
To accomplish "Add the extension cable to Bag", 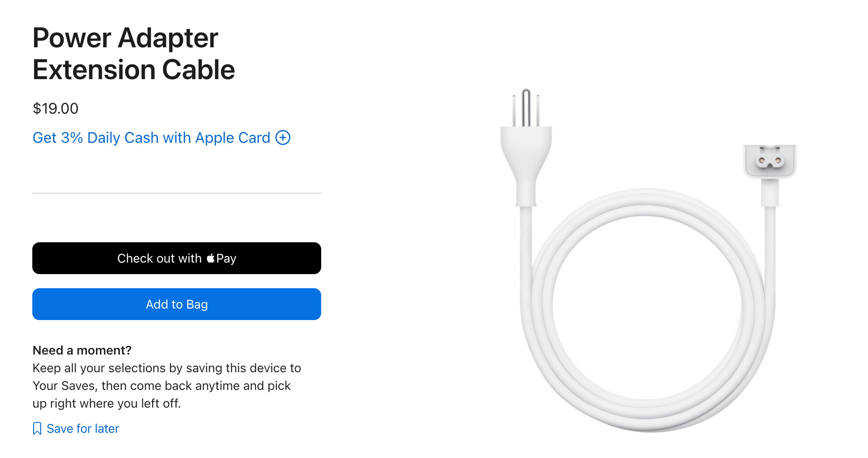I will point(177,304).
